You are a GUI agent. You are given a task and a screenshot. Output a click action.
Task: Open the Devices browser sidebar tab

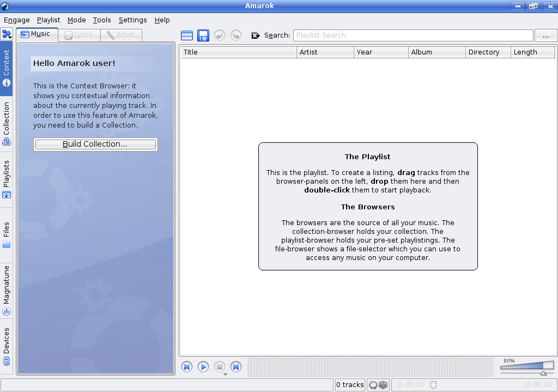click(x=7, y=346)
